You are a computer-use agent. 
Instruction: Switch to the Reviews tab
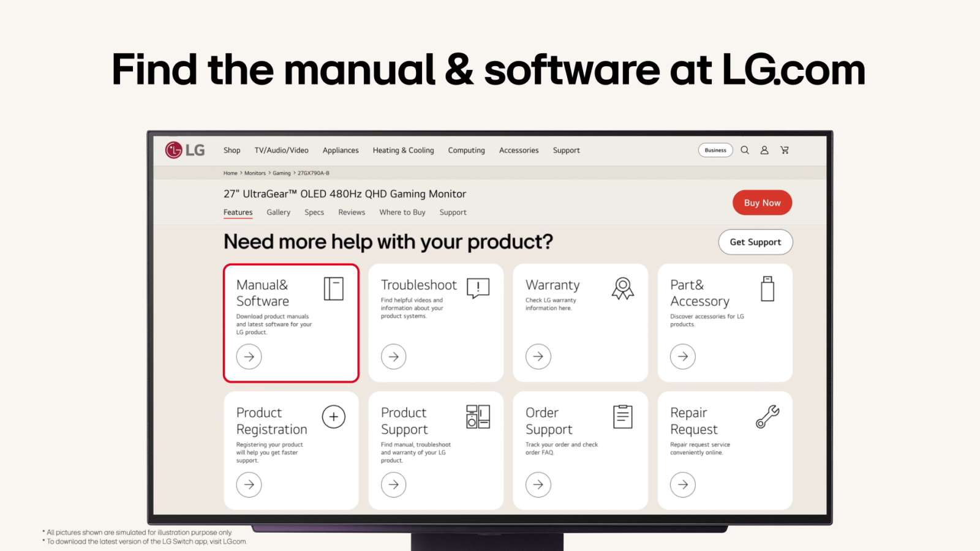(352, 212)
